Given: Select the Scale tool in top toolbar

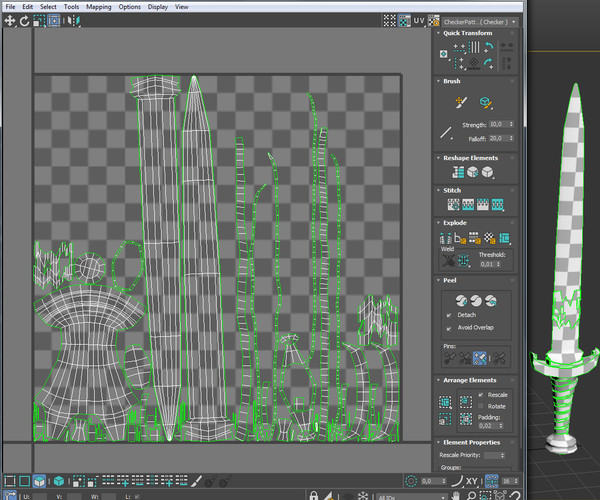Looking at the screenshot, I should pos(39,21).
